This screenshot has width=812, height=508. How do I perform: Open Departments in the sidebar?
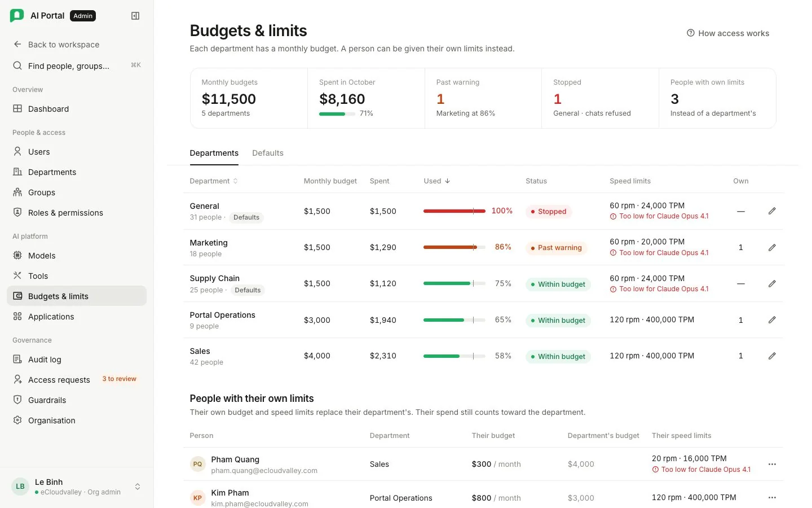(77, 172)
